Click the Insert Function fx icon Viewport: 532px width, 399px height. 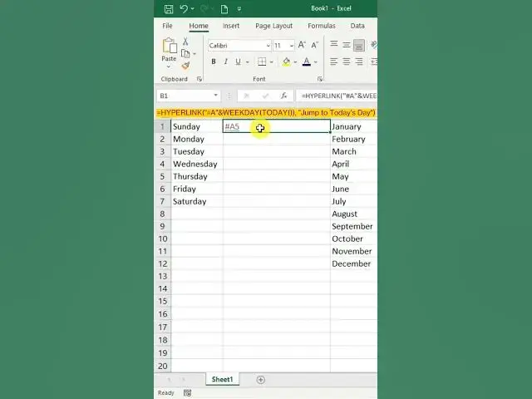pyautogui.click(x=283, y=96)
